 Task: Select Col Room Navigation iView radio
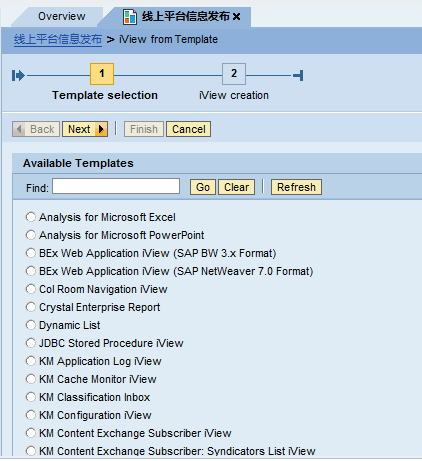point(31,289)
